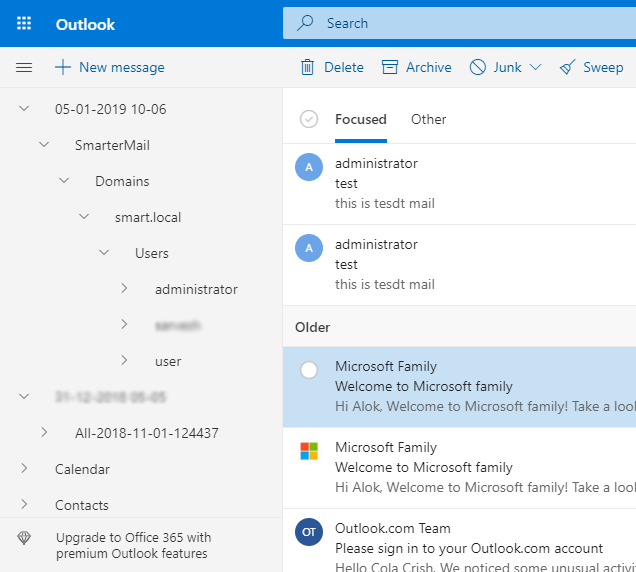Open the Junk dropdown arrow
Image resolution: width=636 pixels, height=572 pixels.
pos(535,67)
